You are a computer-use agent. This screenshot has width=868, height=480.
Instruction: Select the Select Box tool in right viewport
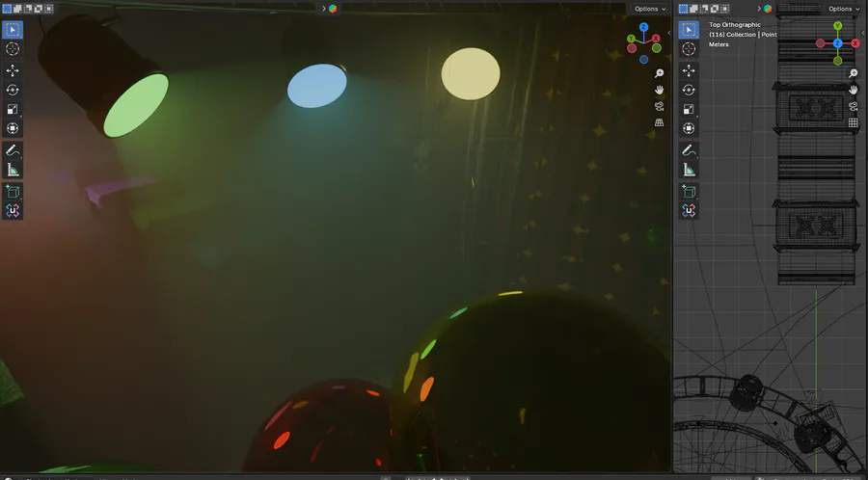689,29
